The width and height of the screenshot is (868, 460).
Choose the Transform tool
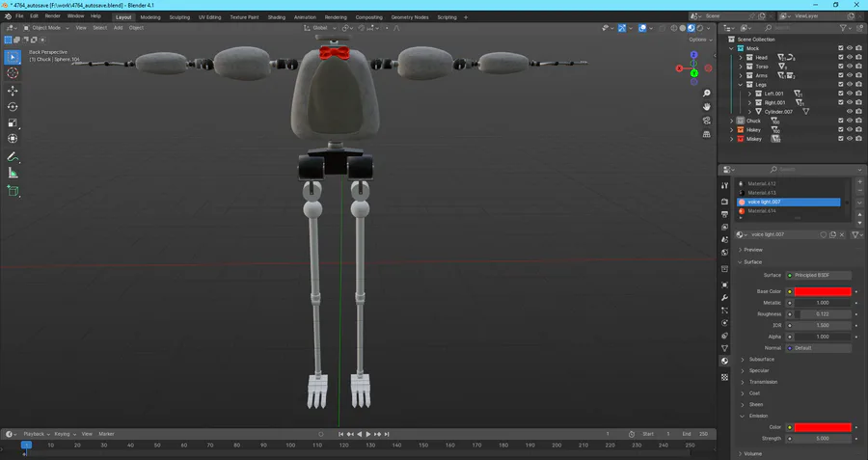pos(13,139)
